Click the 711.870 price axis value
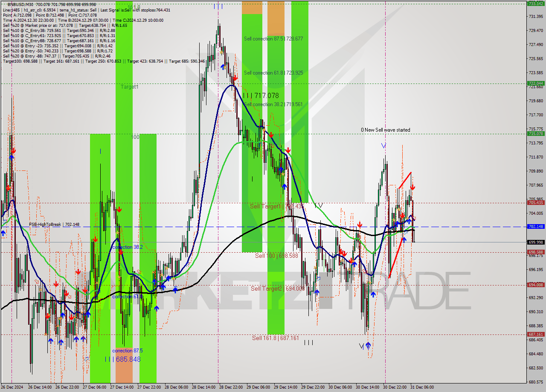 point(536,157)
